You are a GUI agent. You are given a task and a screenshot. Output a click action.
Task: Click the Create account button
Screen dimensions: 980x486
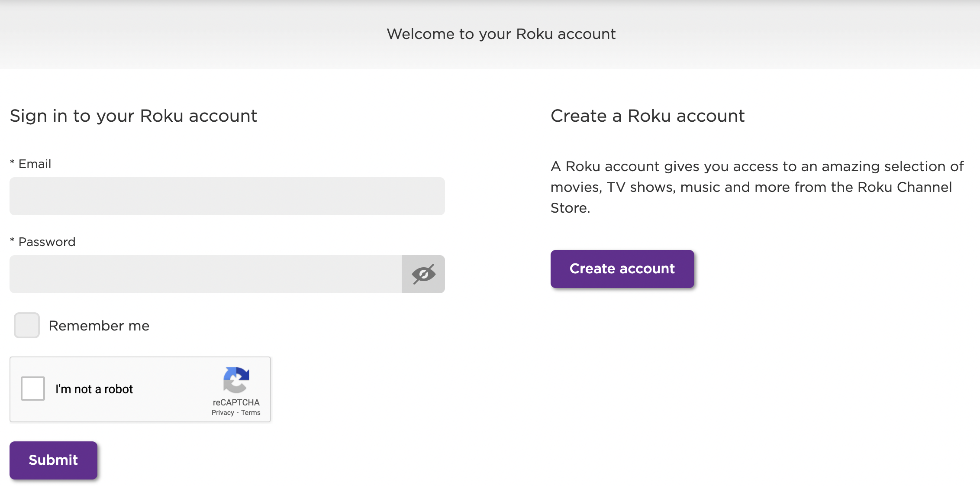coord(622,269)
